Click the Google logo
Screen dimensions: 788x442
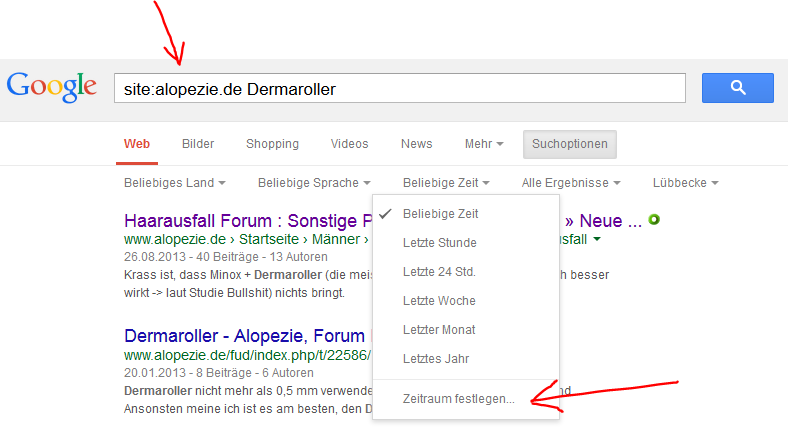click(52, 87)
